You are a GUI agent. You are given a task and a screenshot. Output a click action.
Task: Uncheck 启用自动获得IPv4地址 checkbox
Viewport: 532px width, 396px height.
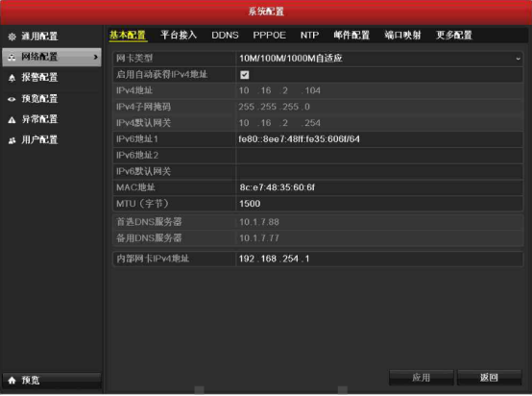(x=244, y=75)
